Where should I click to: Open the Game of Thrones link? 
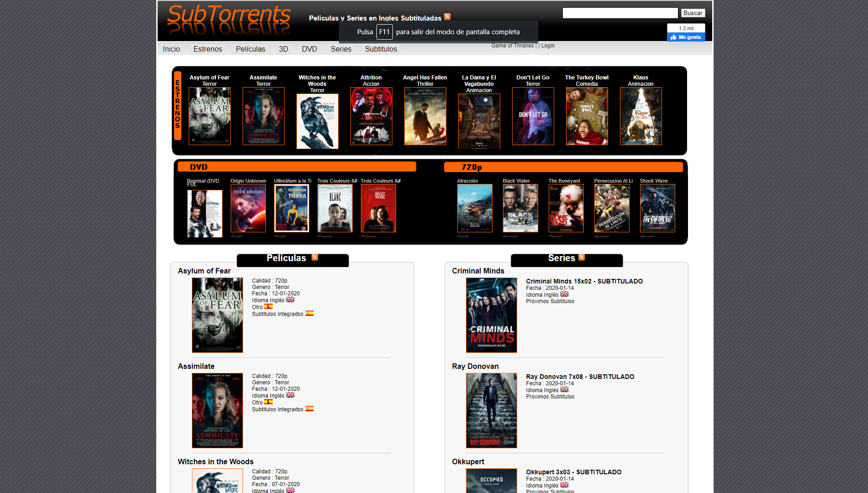[x=512, y=46]
